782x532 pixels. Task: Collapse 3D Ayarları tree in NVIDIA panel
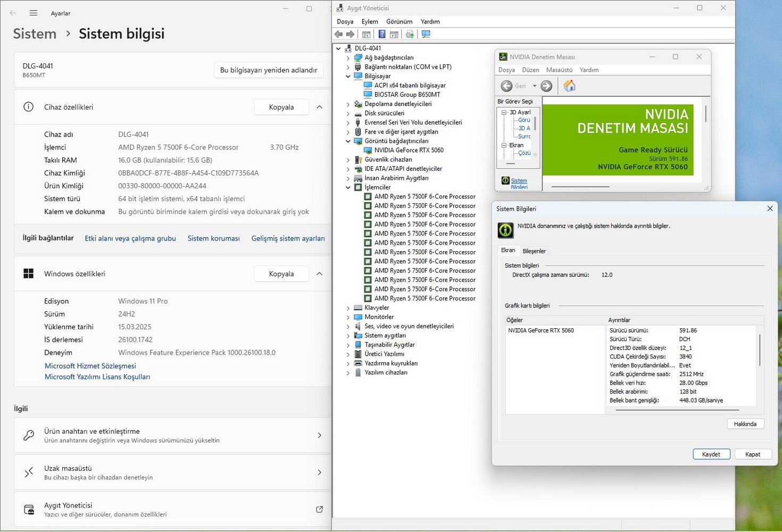504,112
